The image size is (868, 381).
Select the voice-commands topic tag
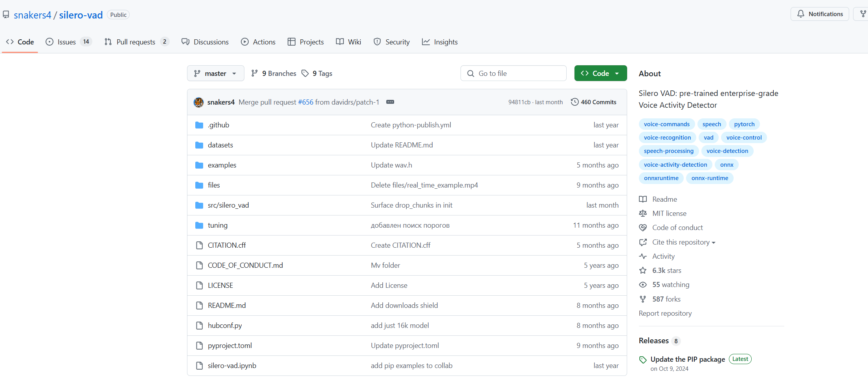coord(666,124)
